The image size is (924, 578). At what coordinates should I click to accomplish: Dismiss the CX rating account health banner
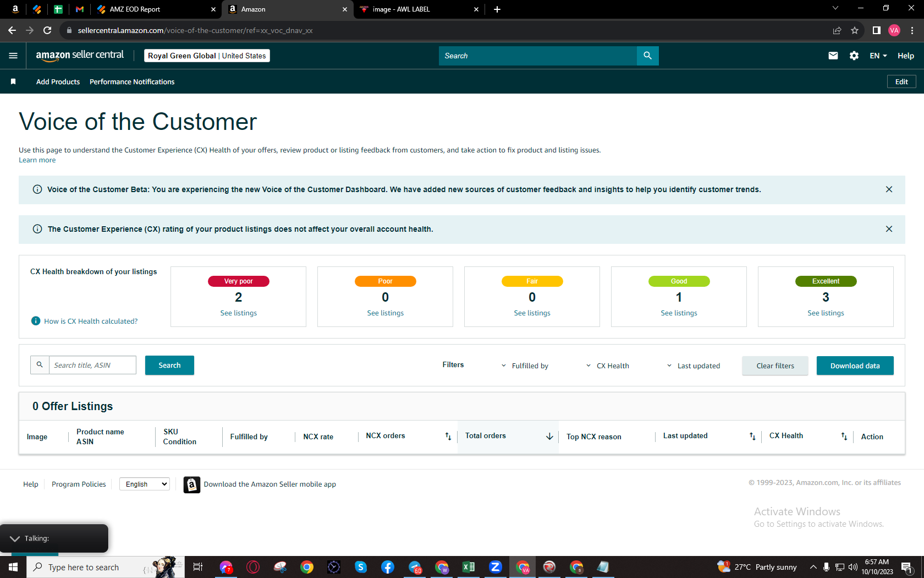pos(889,229)
